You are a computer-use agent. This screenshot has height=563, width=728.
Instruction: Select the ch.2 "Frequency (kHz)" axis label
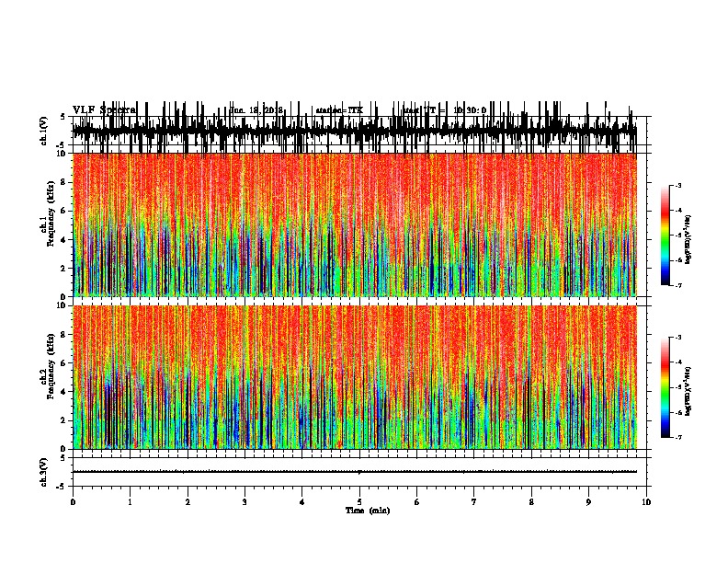click(51, 366)
